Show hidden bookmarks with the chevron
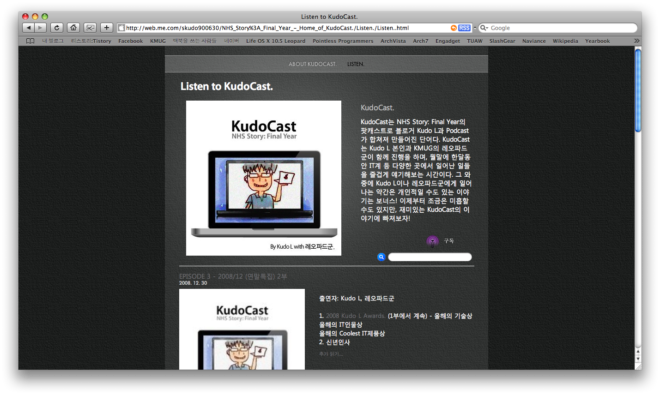The image size is (660, 395). 636,41
